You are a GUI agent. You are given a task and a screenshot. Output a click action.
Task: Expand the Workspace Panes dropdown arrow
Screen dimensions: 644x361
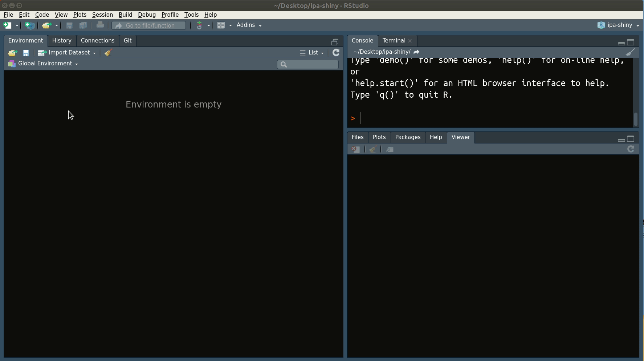point(231,25)
